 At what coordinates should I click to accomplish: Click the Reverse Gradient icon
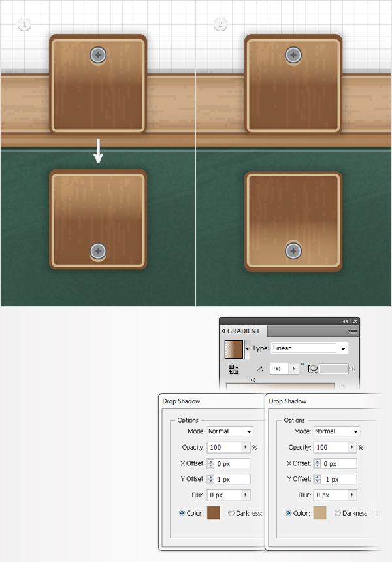[x=234, y=369]
